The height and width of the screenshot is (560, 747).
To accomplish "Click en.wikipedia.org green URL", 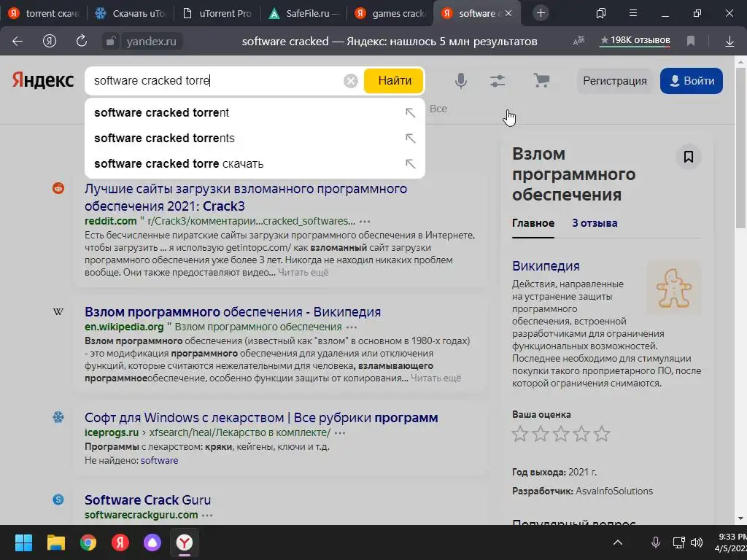I will tap(124, 327).
